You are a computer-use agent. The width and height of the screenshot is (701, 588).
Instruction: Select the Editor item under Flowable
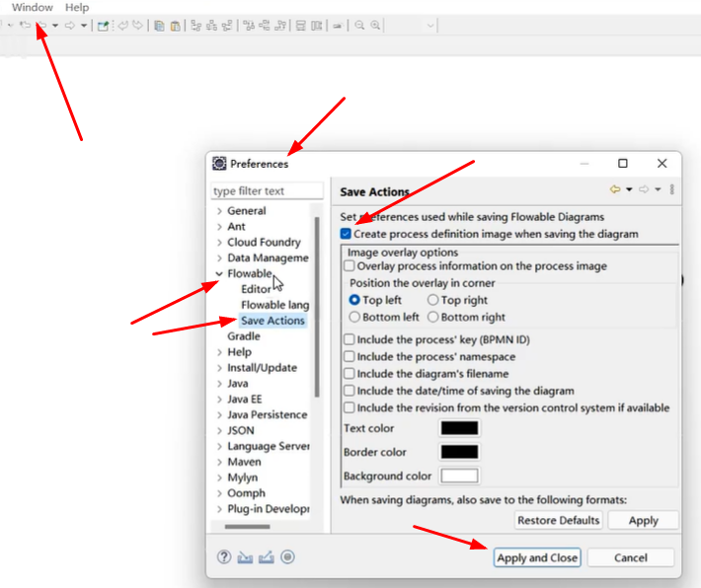click(x=256, y=289)
